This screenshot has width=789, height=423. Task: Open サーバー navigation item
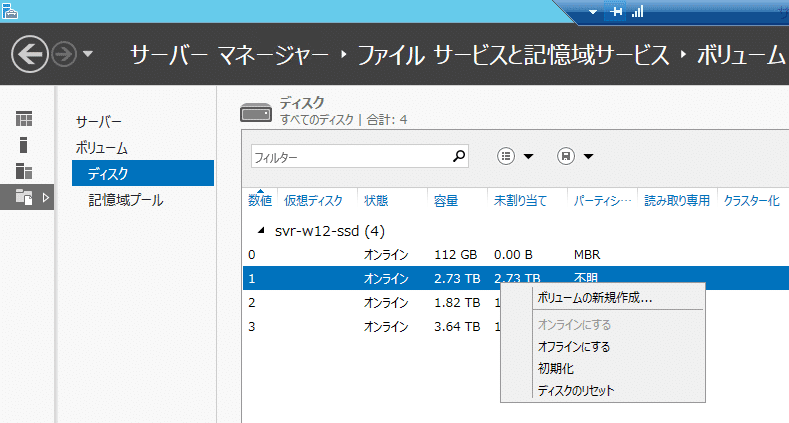click(99, 122)
